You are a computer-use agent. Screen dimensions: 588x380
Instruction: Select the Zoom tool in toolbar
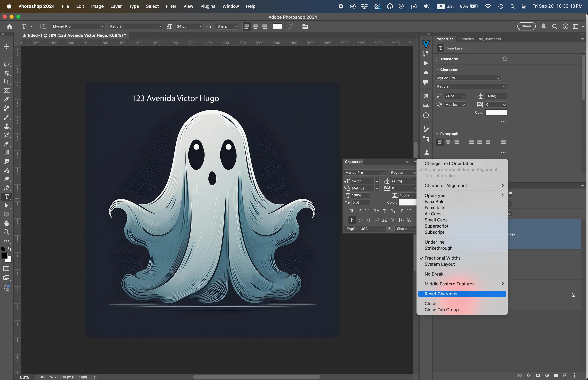click(x=7, y=232)
